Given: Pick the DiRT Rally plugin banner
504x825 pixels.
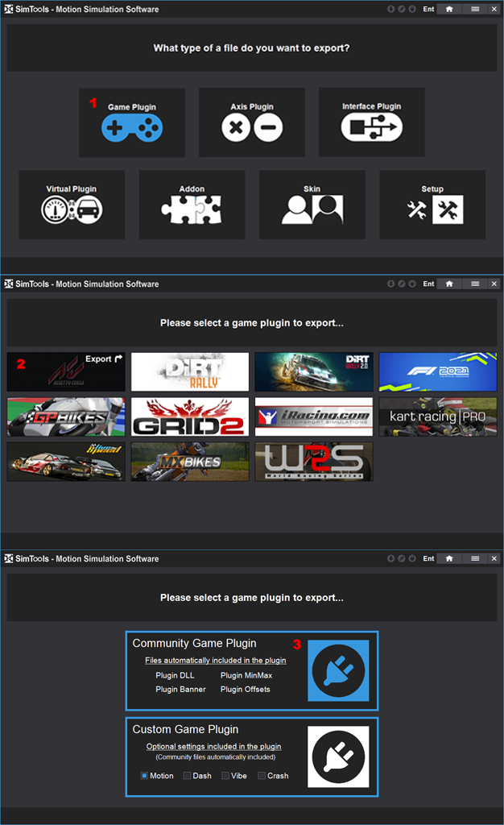Looking at the screenshot, I should click(x=190, y=372).
